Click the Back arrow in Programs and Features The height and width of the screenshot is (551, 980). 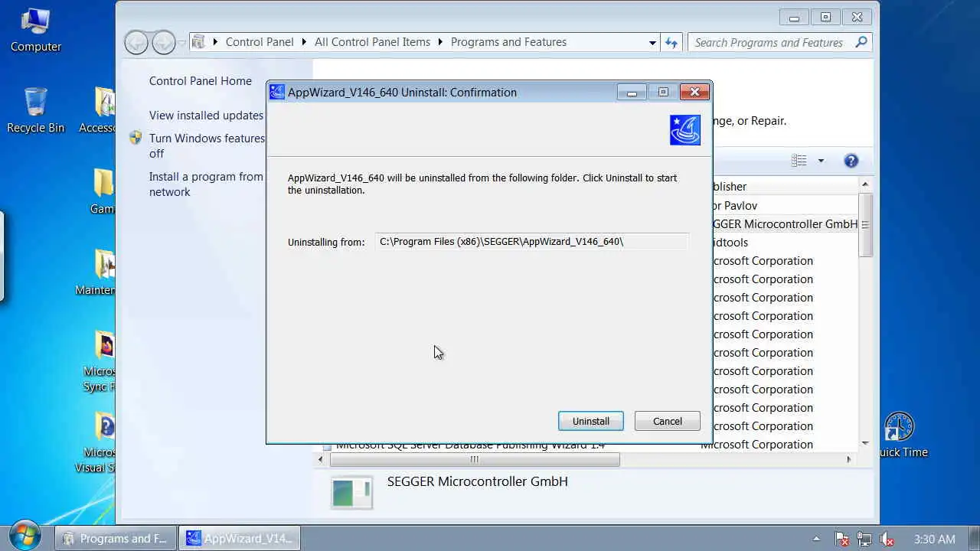point(137,43)
